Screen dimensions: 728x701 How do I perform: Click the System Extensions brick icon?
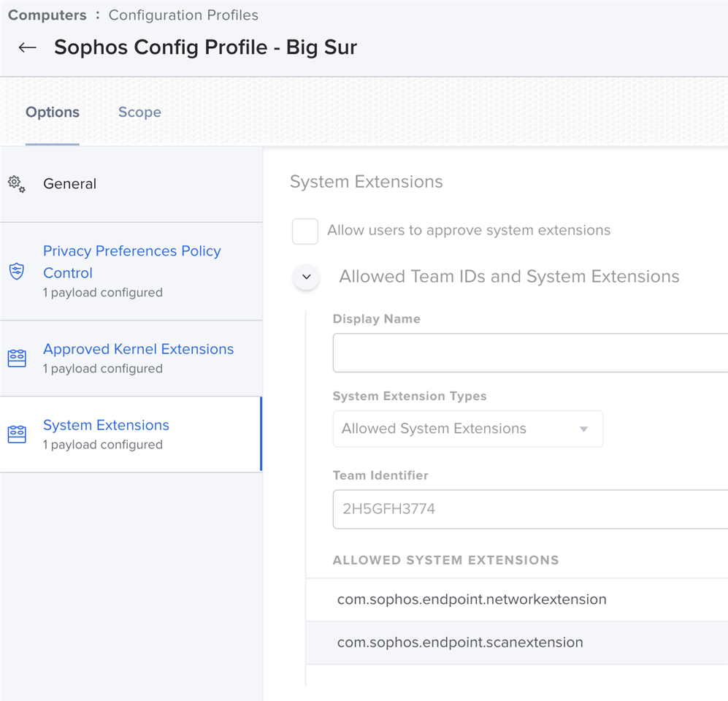click(x=17, y=434)
